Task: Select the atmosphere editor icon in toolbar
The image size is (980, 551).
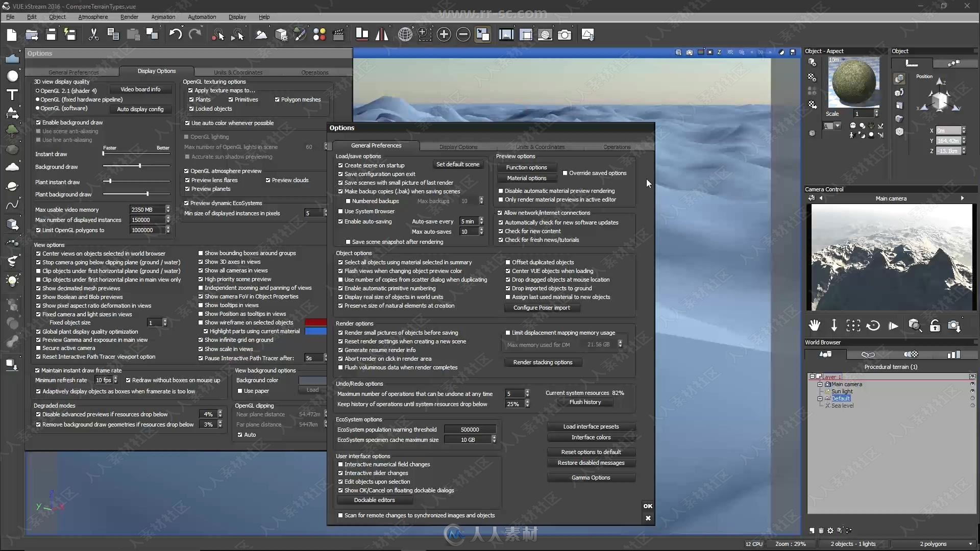Action: pos(405,34)
